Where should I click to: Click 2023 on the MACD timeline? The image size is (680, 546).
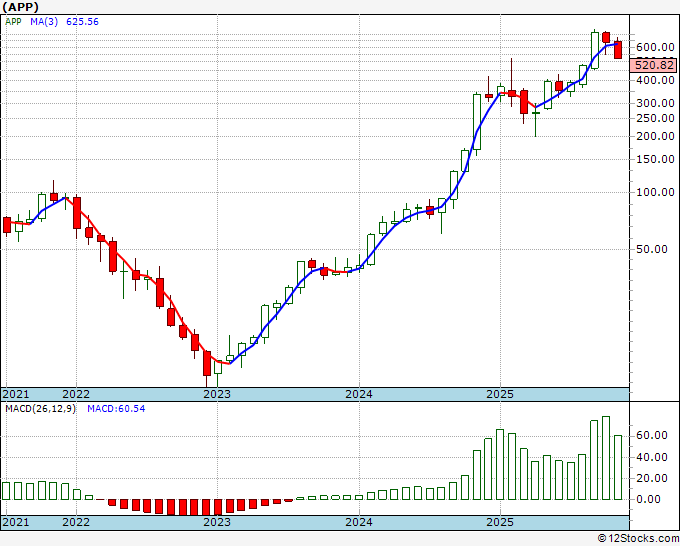pos(217,522)
